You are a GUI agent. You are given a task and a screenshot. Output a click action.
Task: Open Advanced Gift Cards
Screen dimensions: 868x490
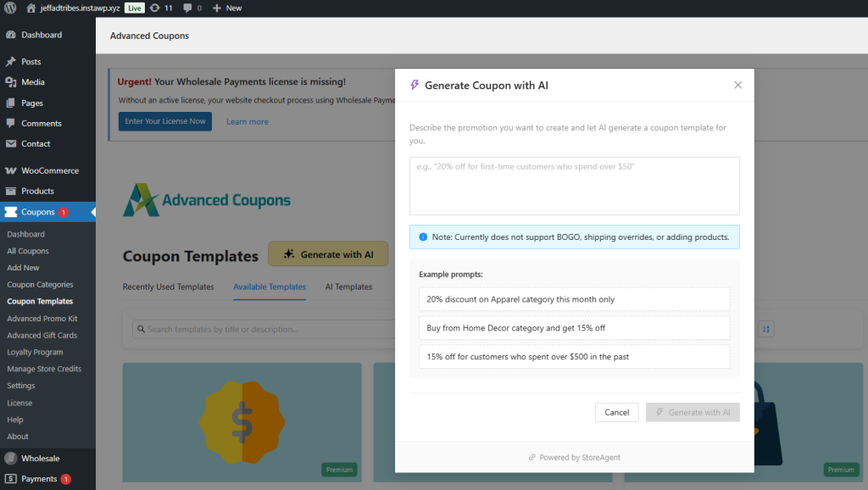pos(42,335)
